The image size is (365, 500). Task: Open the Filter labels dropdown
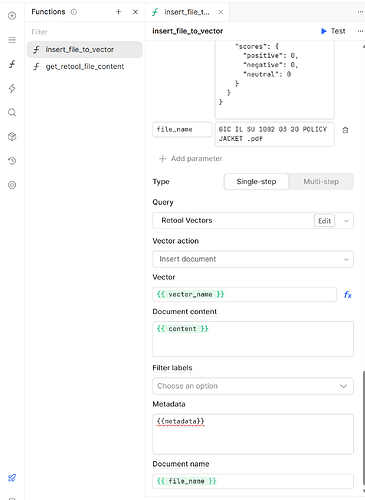(253, 386)
